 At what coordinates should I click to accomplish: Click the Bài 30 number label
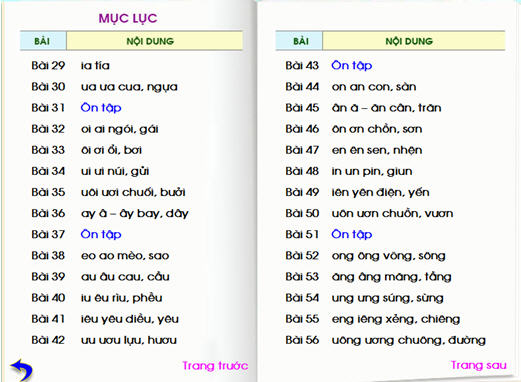click(48, 87)
